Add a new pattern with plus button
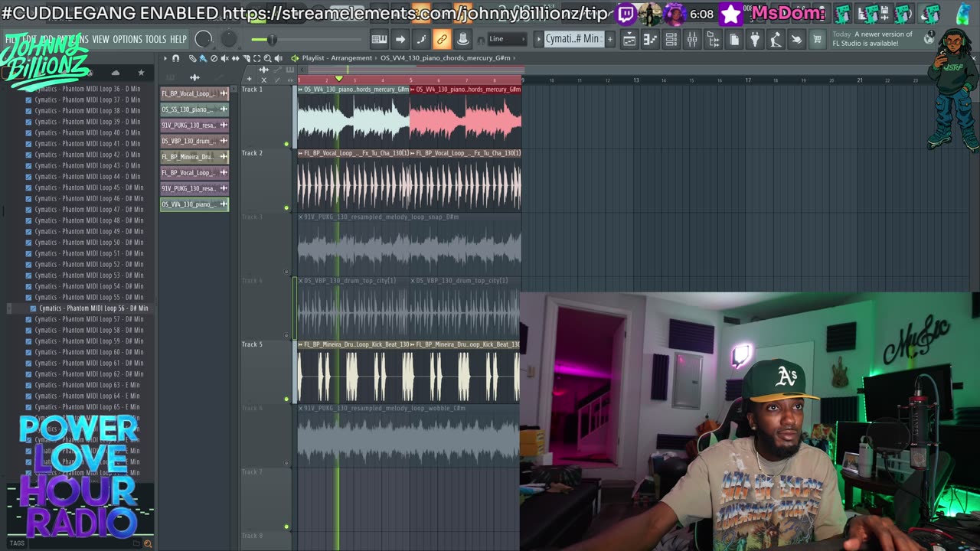Screen dimensions: 980x551 [x=609, y=39]
